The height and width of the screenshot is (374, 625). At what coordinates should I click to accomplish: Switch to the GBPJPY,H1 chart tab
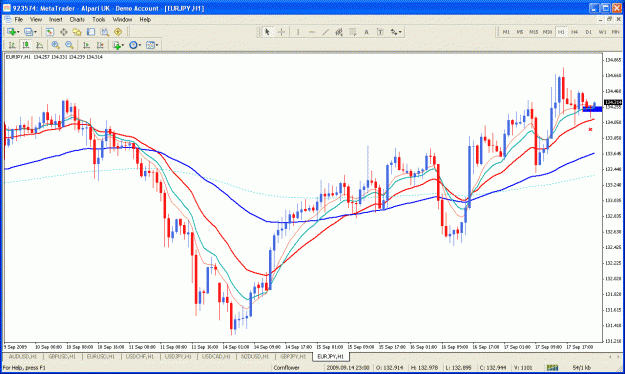[293, 356]
